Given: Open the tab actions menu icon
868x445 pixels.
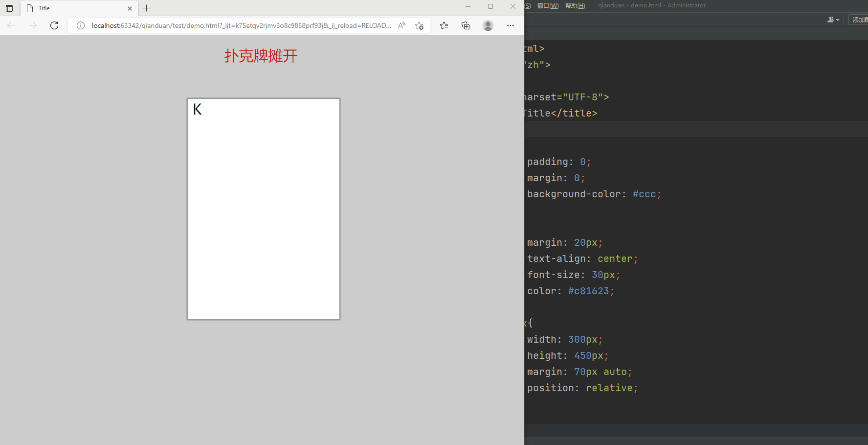Looking at the screenshot, I should [9, 8].
